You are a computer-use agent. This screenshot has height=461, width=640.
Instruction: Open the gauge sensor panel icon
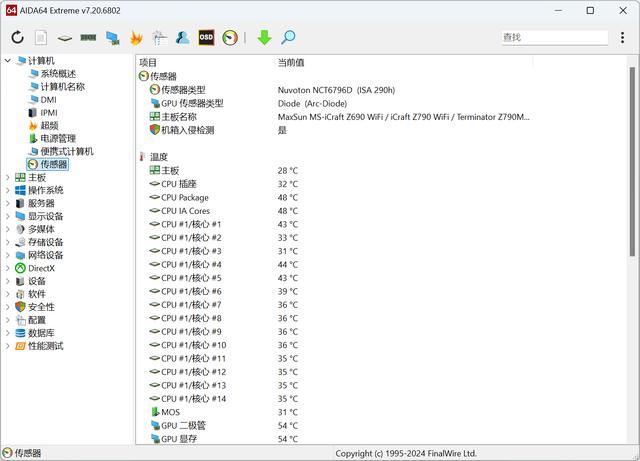click(x=231, y=38)
